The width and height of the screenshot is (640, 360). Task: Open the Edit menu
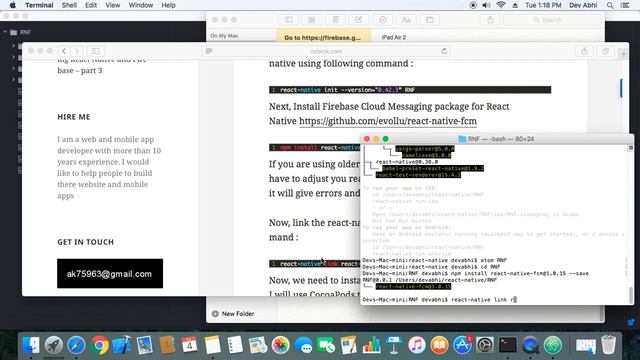(91, 5)
